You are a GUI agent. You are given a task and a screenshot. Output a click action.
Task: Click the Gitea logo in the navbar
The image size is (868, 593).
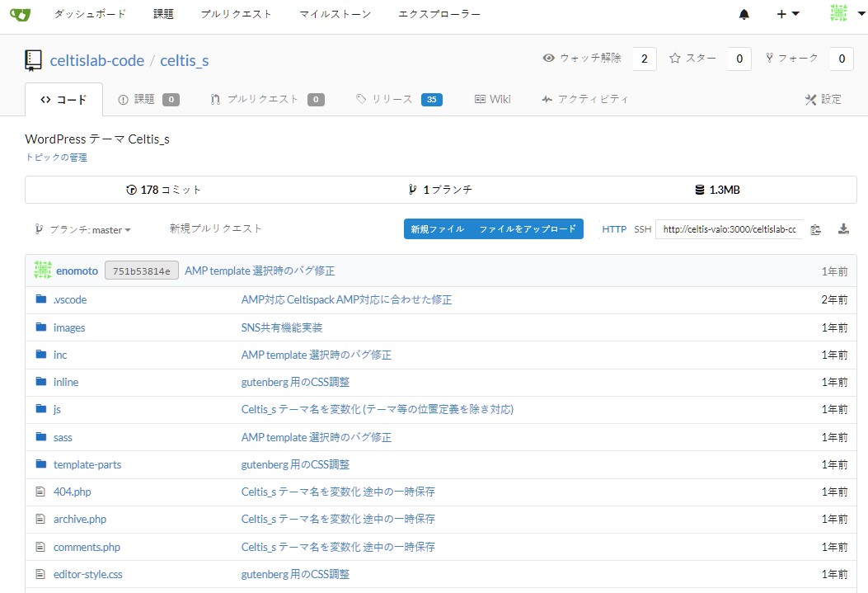[x=18, y=14]
